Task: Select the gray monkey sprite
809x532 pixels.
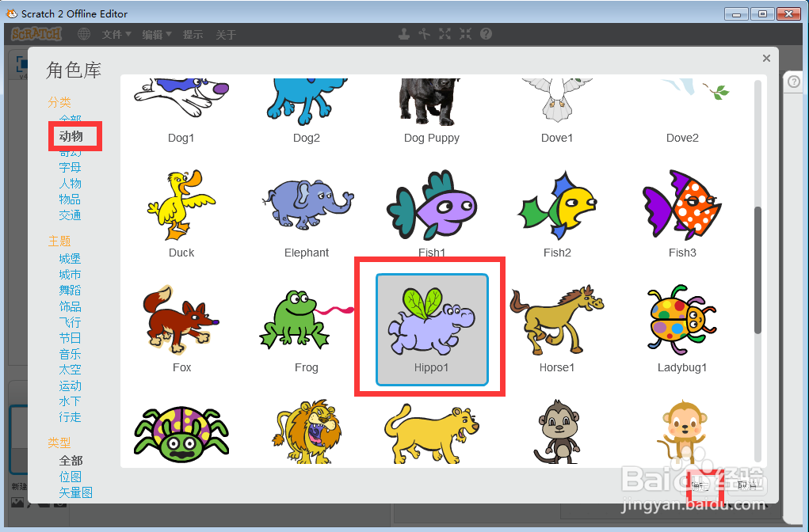Action: pos(557,432)
